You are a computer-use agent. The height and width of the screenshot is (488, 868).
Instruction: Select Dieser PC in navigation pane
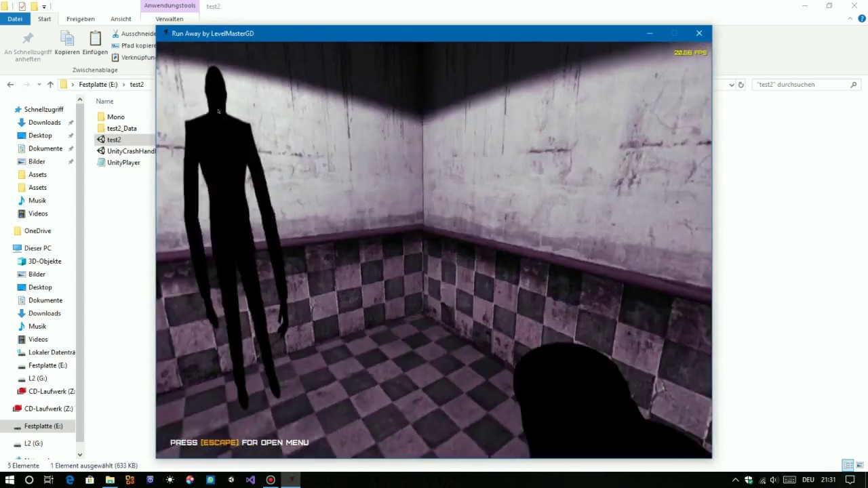click(37, 248)
